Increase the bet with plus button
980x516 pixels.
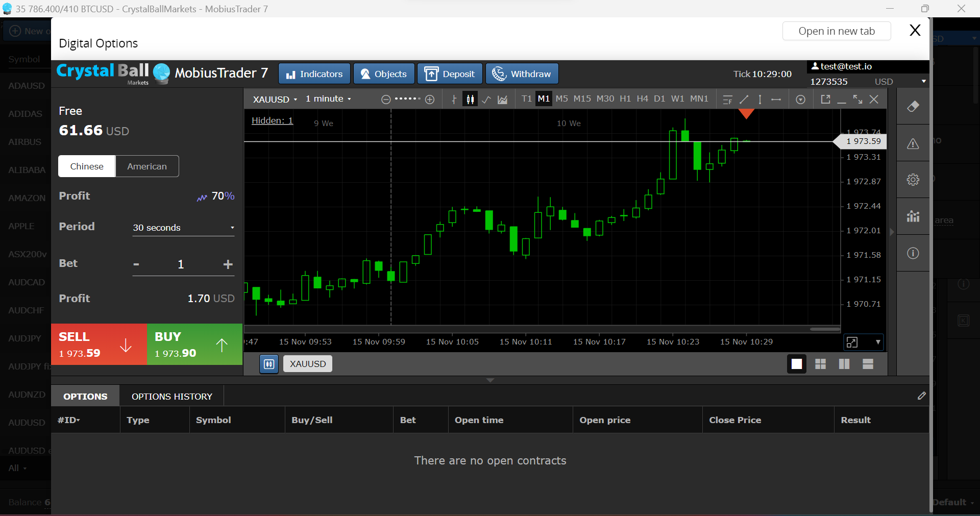pos(228,264)
